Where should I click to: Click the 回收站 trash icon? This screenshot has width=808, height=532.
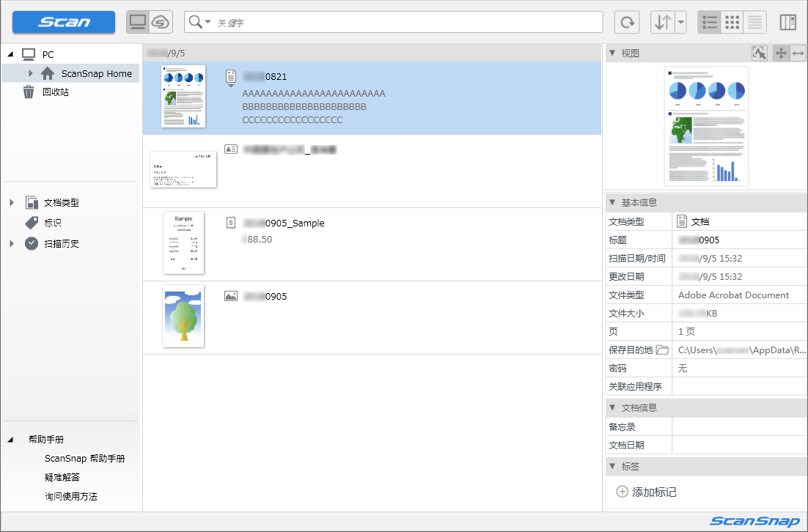click(29, 92)
